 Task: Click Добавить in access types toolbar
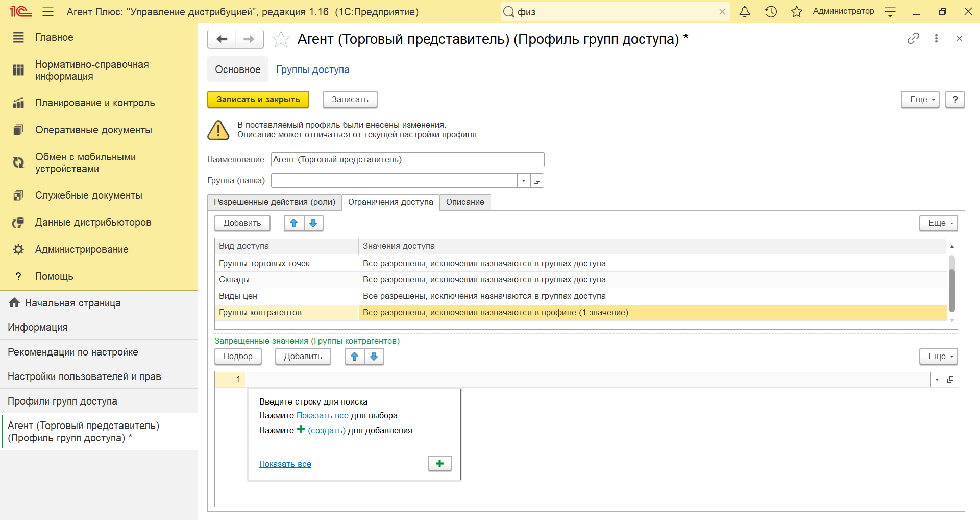[242, 223]
